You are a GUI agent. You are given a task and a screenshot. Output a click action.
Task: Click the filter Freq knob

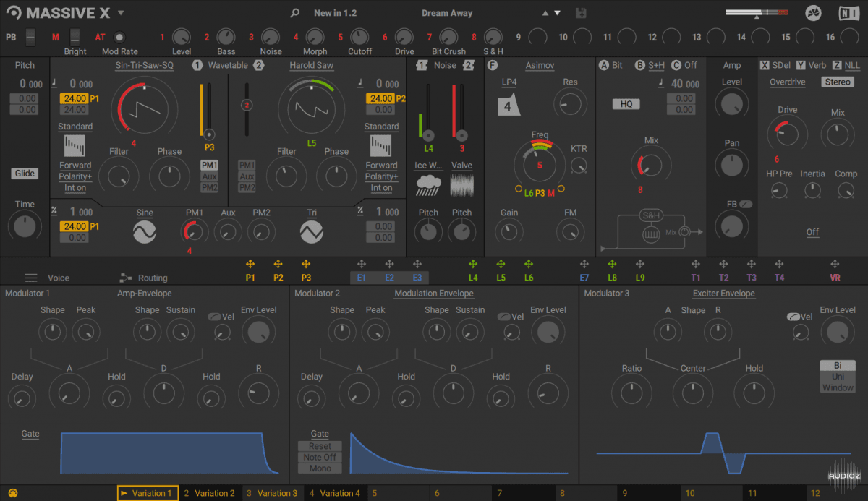(540, 166)
